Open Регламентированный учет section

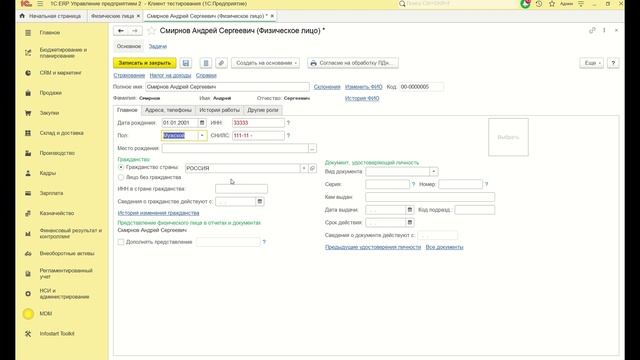point(66,273)
